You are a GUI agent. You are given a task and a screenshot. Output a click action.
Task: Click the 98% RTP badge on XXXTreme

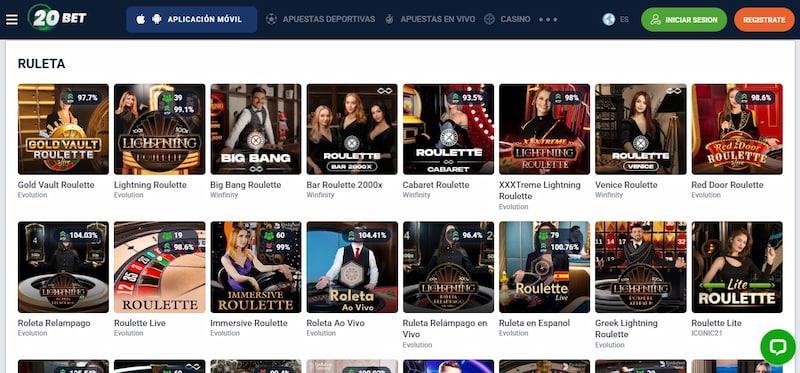(x=565, y=97)
